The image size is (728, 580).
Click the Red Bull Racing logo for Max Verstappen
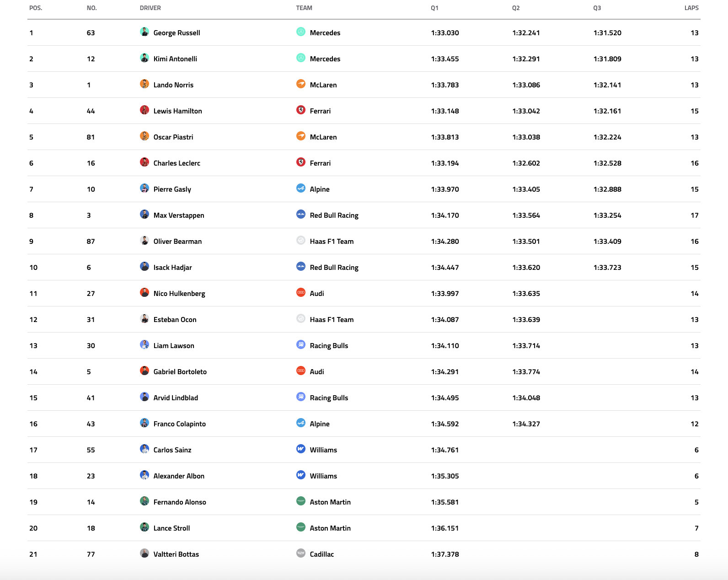pyautogui.click(x=300, y=215)
